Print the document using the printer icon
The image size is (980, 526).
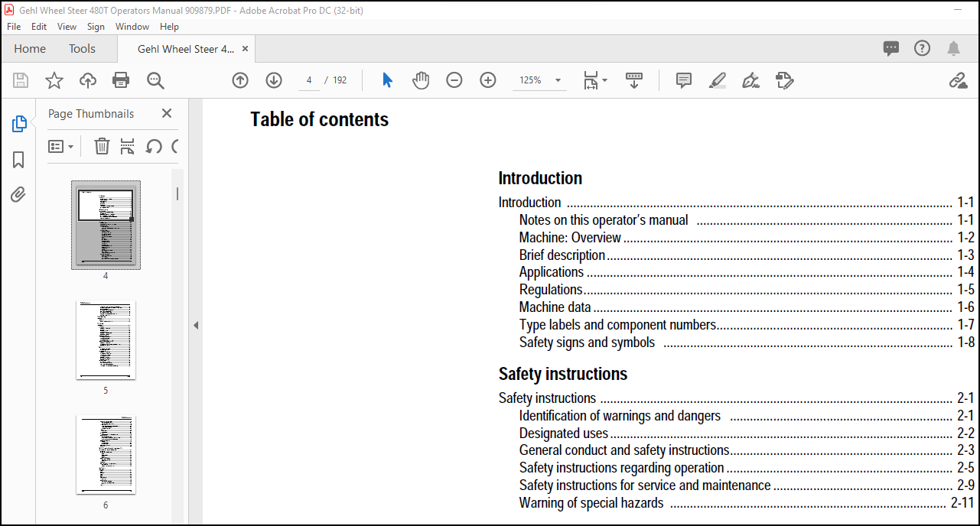[121, 80]
